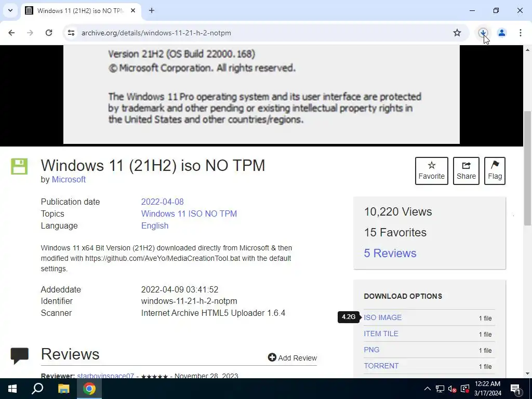Click the 10,220 Views text
The height and width of the screenshot is (399, 532).
[398, 212]
